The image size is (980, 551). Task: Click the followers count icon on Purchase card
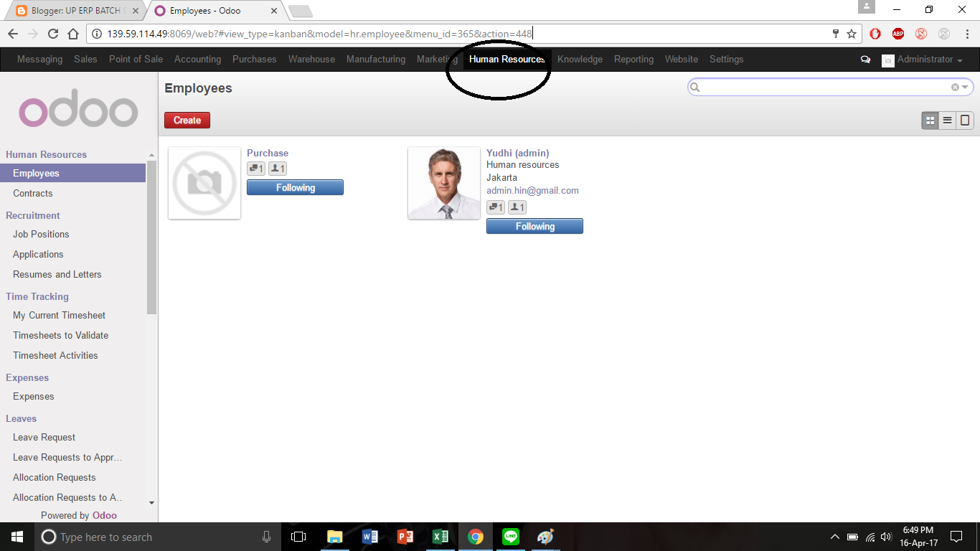click(x=278, y=169)
